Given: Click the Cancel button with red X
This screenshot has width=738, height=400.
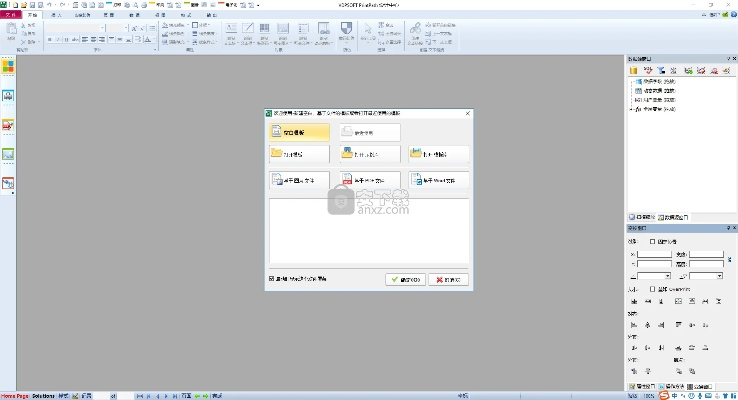Looking at the screenshot, I should pyautogui.click(x=448, y=279).
